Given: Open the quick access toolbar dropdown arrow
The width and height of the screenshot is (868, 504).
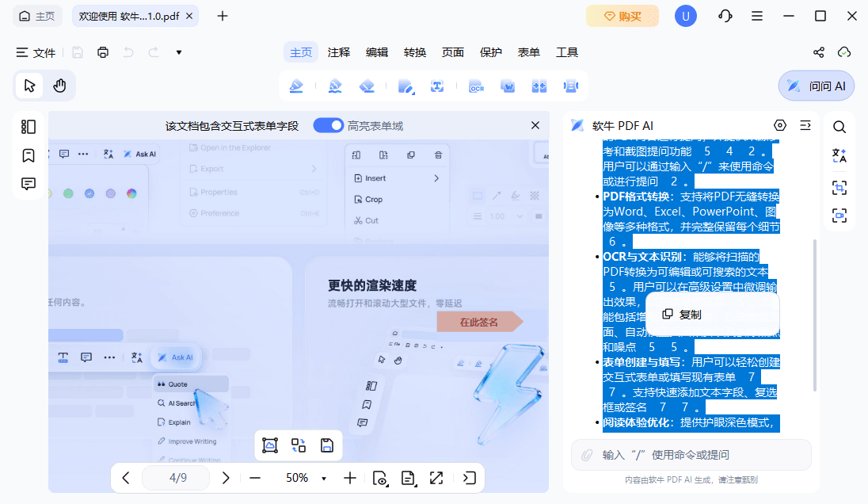Looking at the screenshot, I should (179, 52).
